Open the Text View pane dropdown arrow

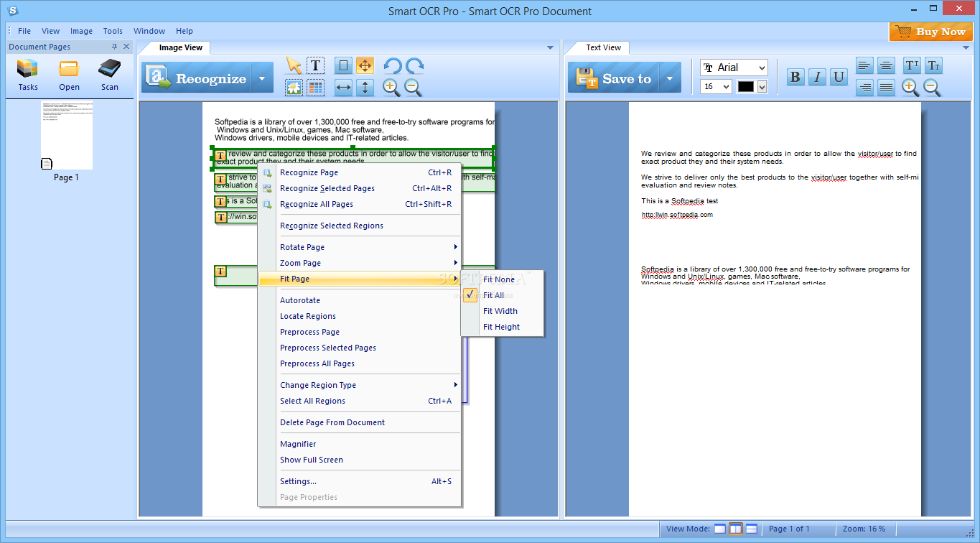[966, 47]
